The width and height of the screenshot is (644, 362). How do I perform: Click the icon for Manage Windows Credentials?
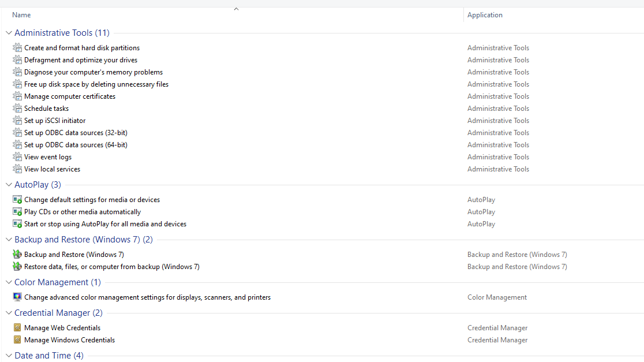click(17, 340)
